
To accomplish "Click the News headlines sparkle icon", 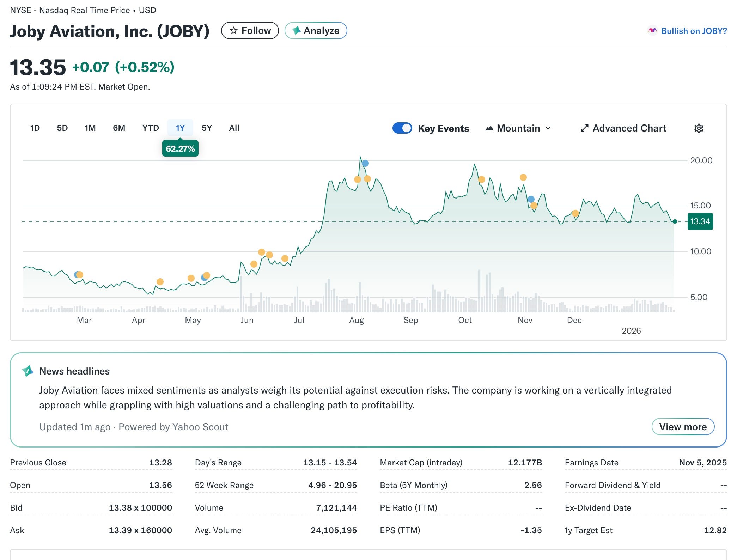I will coord(28,371).
